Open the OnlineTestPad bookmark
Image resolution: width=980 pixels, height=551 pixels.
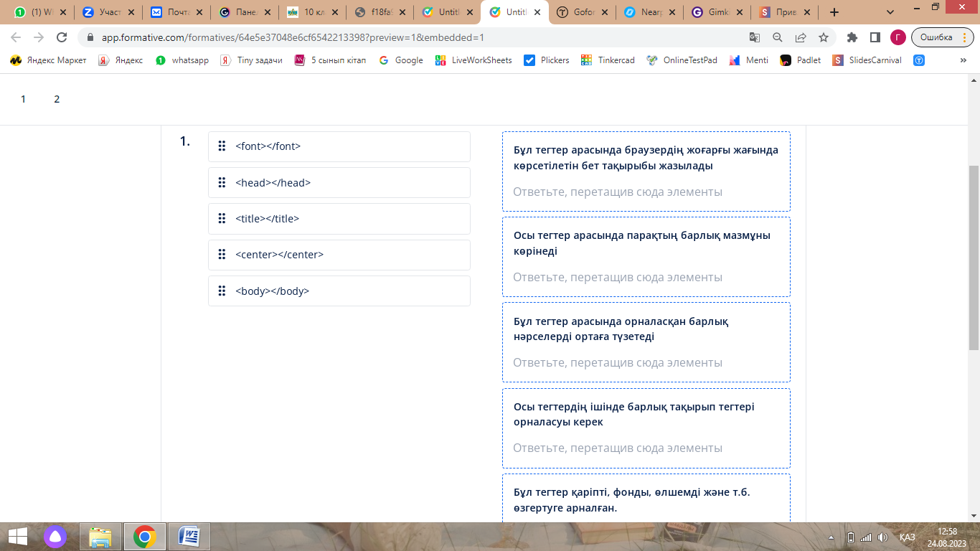click(x=682, y=60)
